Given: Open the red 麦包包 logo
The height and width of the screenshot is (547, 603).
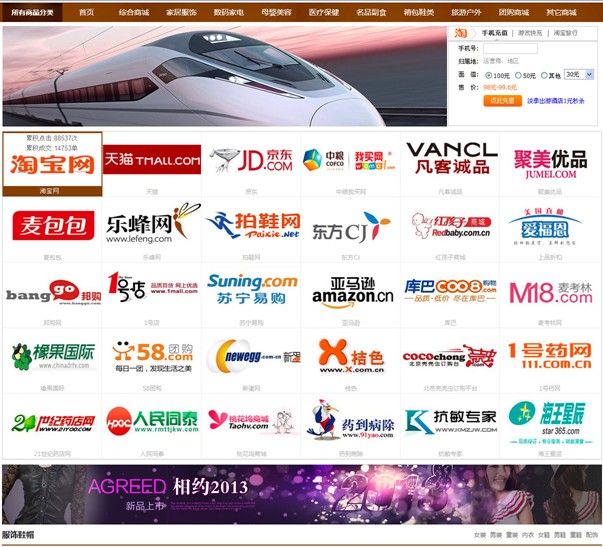Looking at the screenshot, I should pyautogui.click(x=53, y=225).
